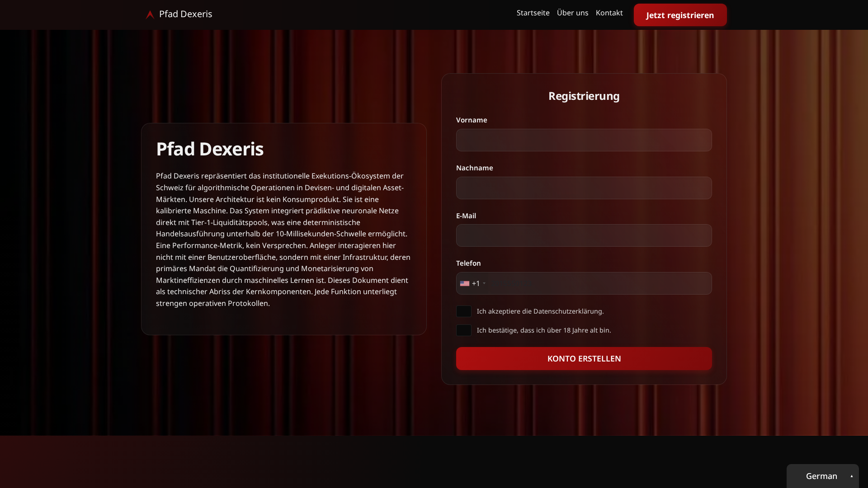Open the Kontakt menu item
The width and height of the screenshot is (868, 488).
pos(609,13)
